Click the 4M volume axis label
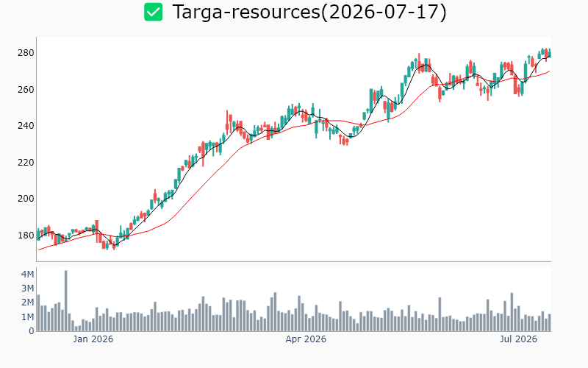This screenshot has height=368, width=588. pyautogui.click(x=27, y=274)
